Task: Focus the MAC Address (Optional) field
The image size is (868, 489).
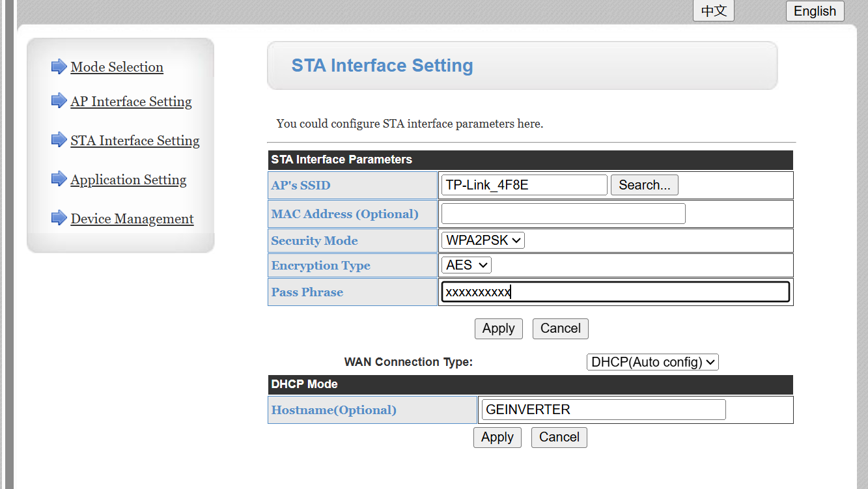Action: pyautogui.click(x=563, y=214)
